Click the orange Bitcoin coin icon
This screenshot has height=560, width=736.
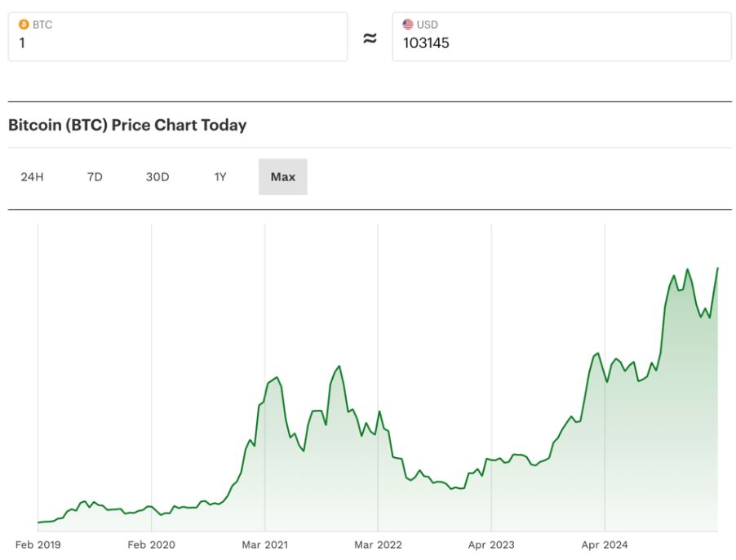[x=24, y=24]
